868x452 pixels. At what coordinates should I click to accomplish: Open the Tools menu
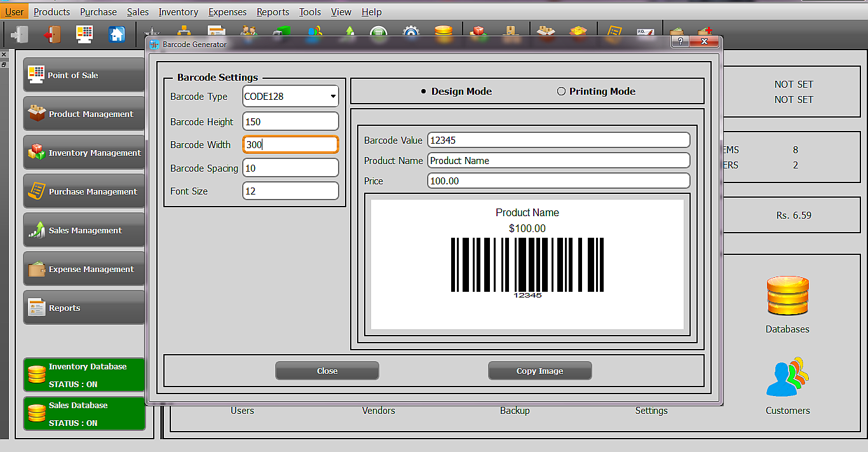point(310,12)
